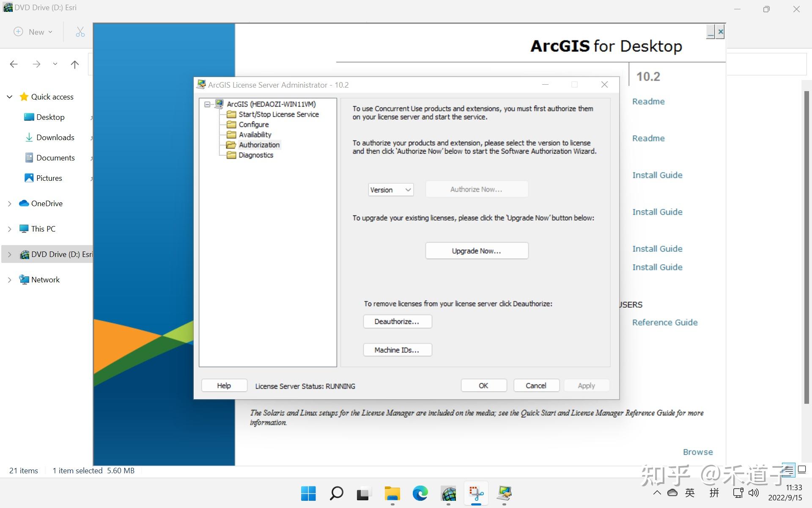This screenshot has width=812, height=508.
Task: Launch Microsoft Edge from taskbar
Action: (x=420, y=493)
